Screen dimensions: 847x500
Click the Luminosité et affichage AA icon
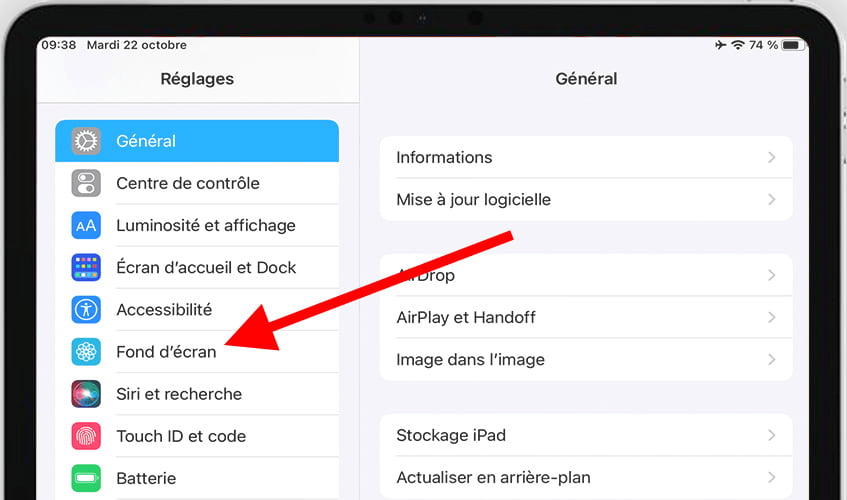tap(86, 225)
